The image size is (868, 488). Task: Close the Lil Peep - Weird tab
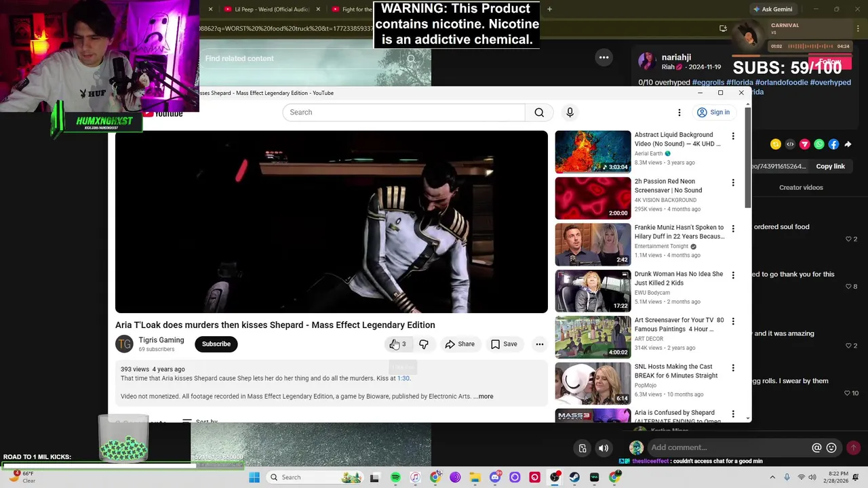(318, 9)
